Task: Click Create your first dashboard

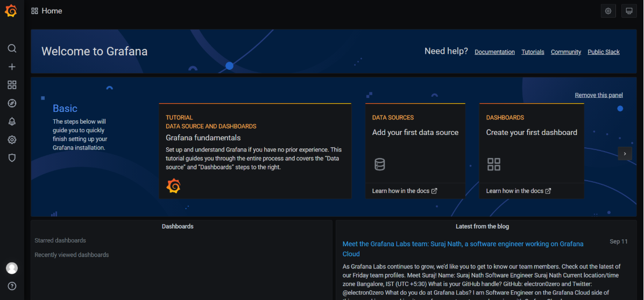Action: [532, 133]
